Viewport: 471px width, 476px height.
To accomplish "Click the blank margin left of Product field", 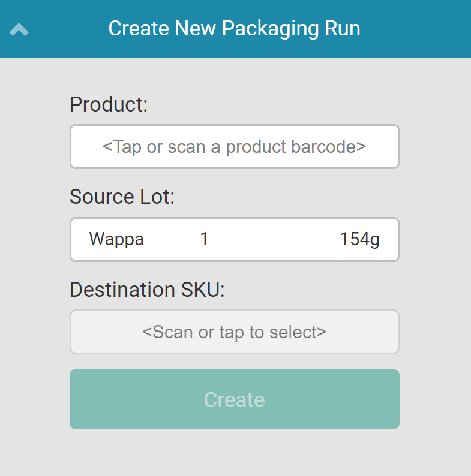I will 35,147.
